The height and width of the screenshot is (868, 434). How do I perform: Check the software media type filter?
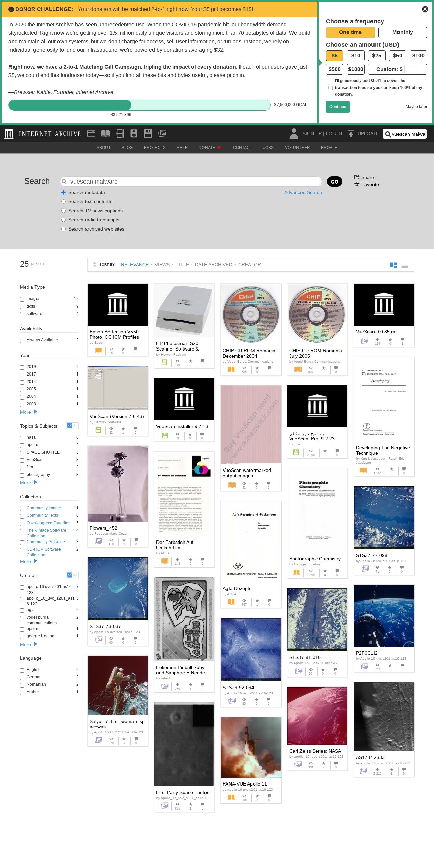[x=22, y=314]
